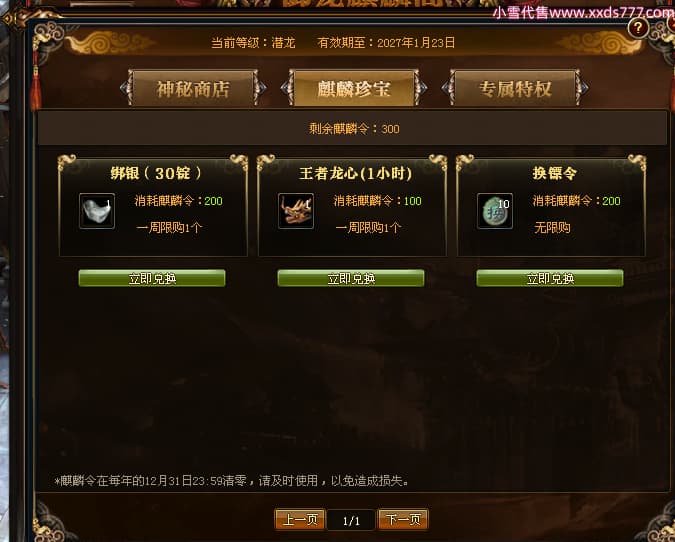Open help via question mark icon
The width and height of the screenshot is (675, 542).
tap(638, 28)
